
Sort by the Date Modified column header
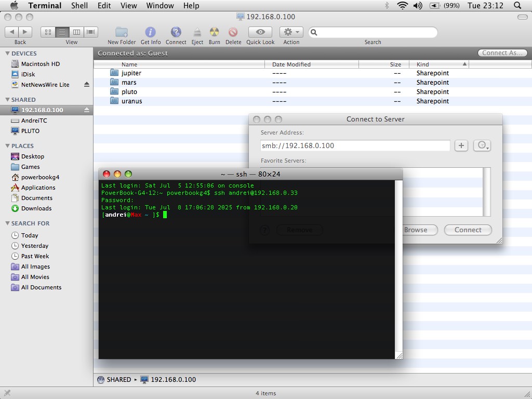[312, 64]
